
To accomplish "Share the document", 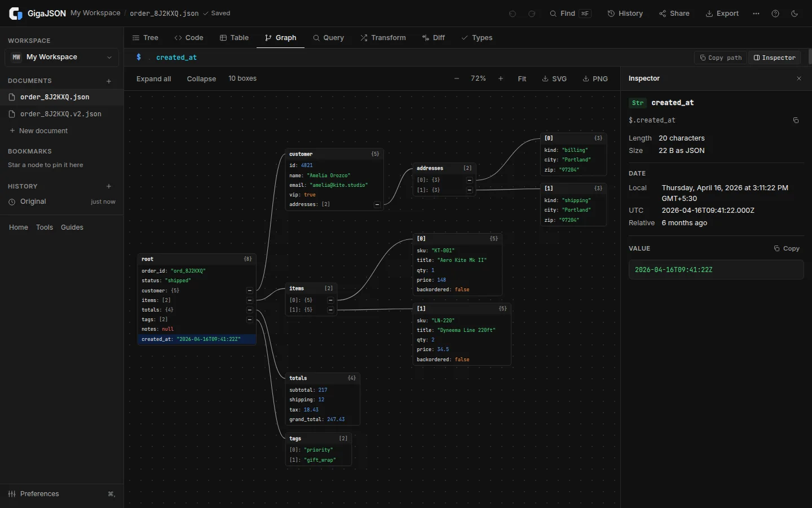I will (x=674, y=14).
